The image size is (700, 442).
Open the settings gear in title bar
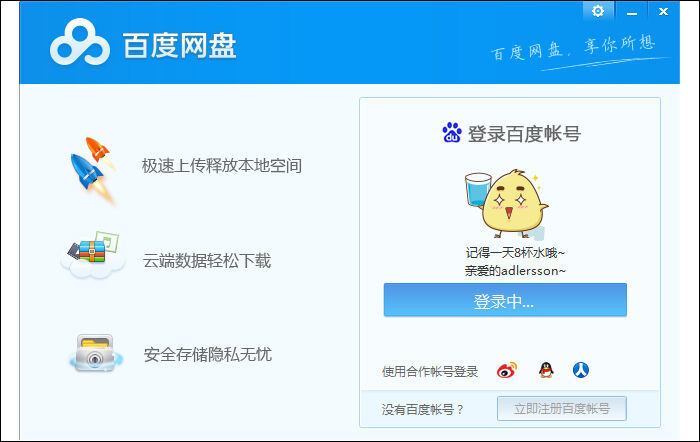(598, 11)
